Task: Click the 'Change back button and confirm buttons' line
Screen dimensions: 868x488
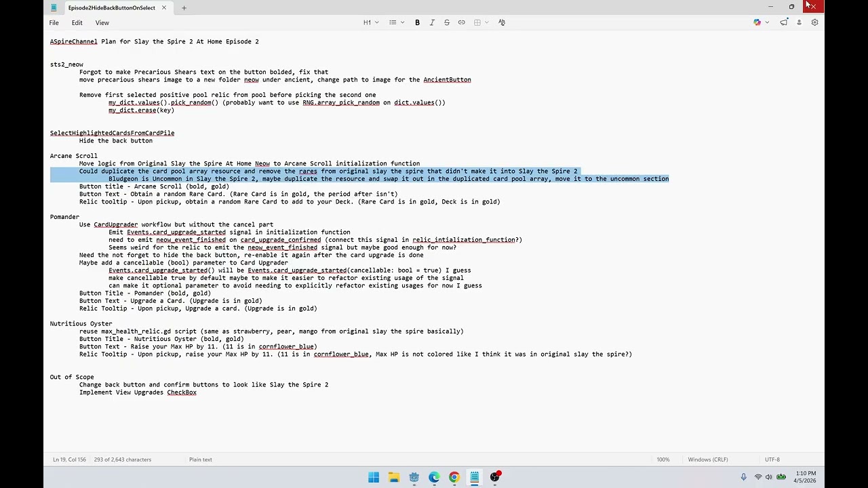Action: click(203, 385)
